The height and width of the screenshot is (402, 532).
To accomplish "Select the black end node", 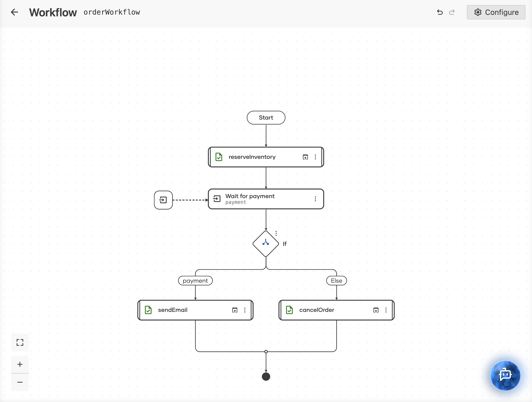I will click(266, 377).
